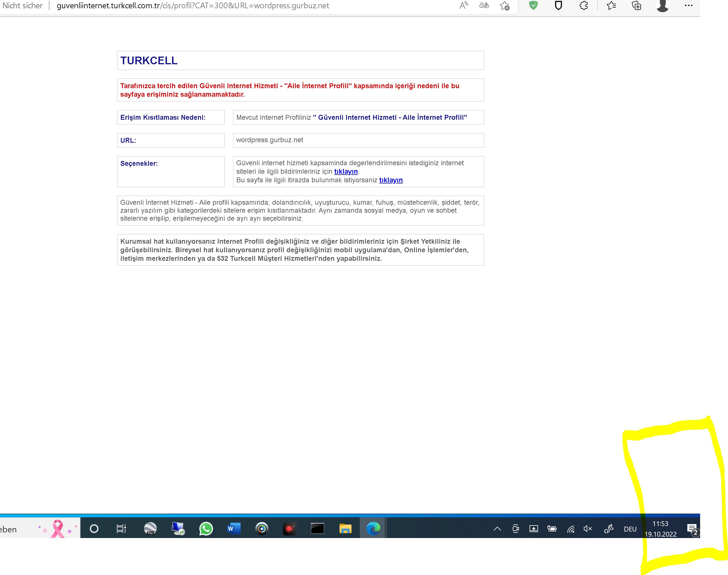Click the 'Kurumsal hat kullanıyorsanız' bold paragraph
Image resolution: width=728 pixels, height=575 pixels.
tap(295, 250)
